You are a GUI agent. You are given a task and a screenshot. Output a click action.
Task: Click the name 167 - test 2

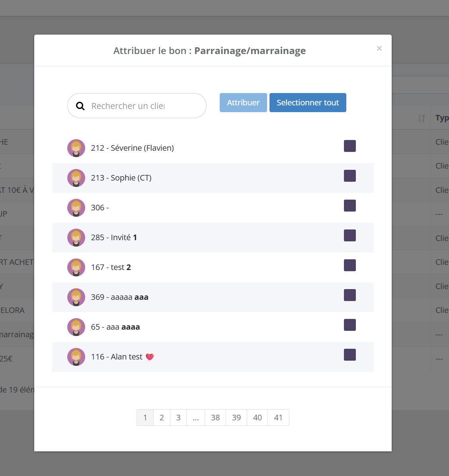(111, 268)
